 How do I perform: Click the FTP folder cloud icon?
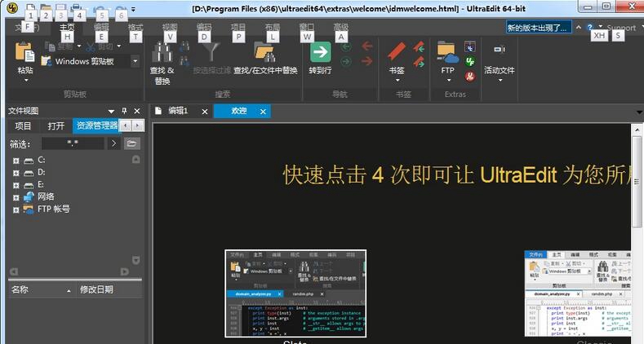pyautogui.click(x=447, y=52)
